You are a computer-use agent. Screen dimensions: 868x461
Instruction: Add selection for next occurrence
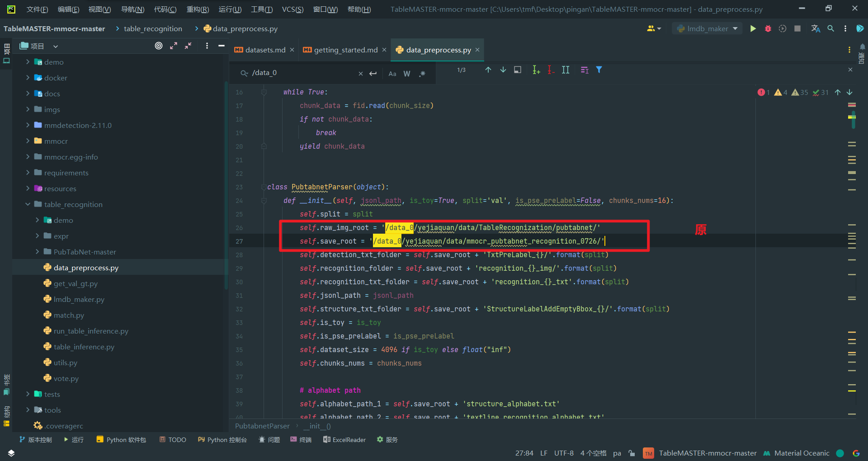[x=536, y=70]
